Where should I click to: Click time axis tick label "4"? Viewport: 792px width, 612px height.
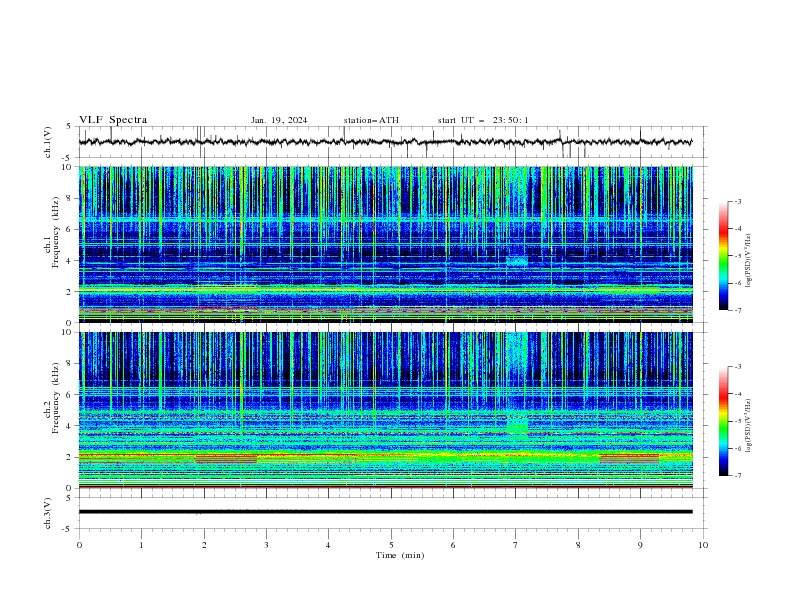328,545
